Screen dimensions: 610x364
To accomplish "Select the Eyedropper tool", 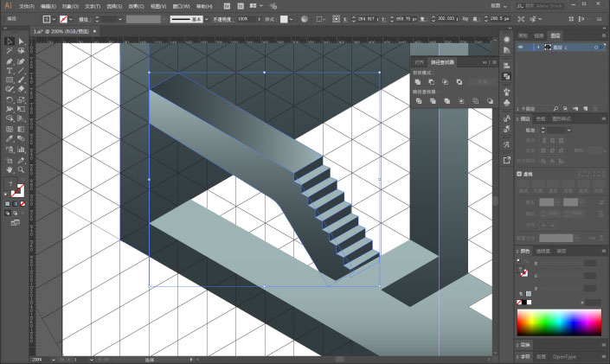I will pyautogui.click(x=10, y=138).
